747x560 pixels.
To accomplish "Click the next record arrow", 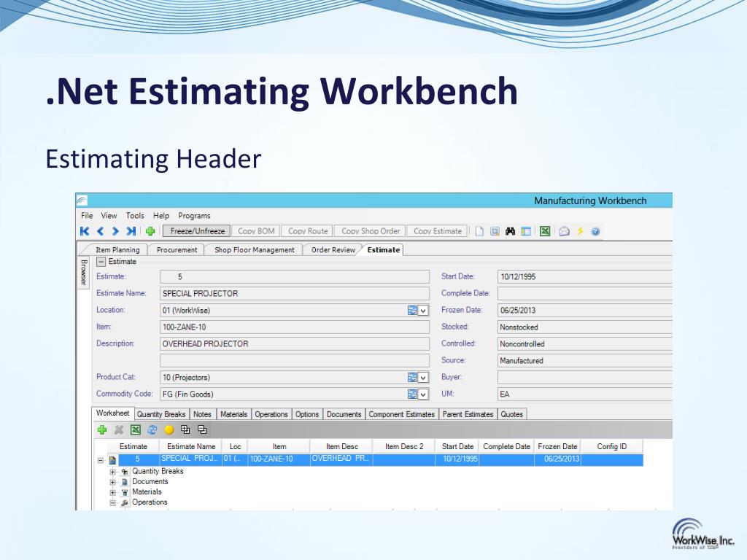I will click(x=115, y=231).
